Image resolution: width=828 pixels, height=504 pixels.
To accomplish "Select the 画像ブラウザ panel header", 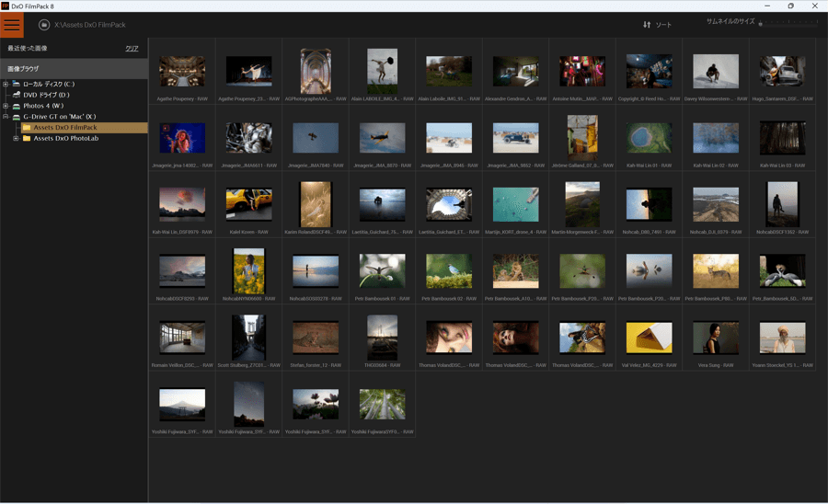I will coord(24,69).
